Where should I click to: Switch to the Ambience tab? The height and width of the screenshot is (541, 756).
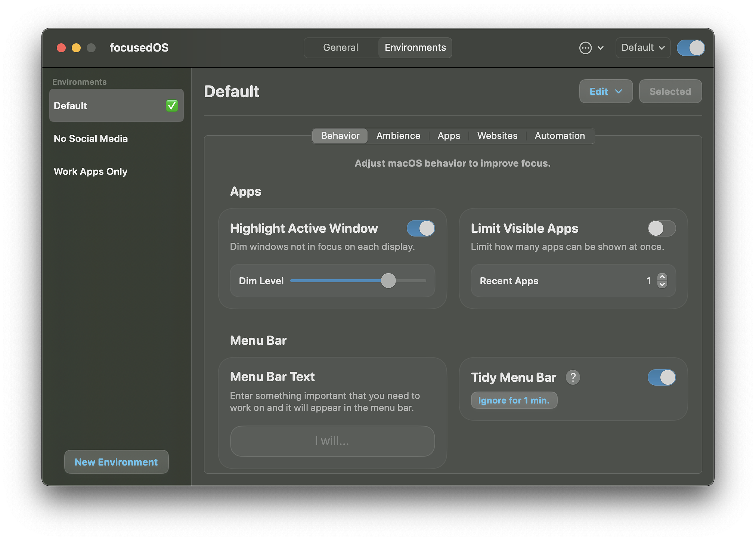399,135
